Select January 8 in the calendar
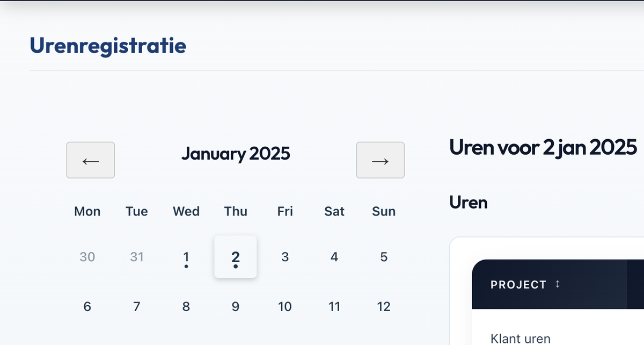 coord(186,306)
